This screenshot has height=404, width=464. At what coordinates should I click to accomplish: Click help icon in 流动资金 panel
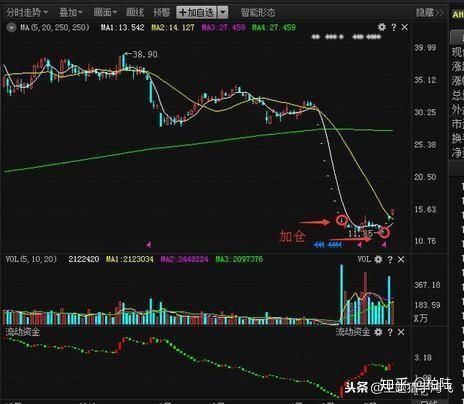tap(390, 332)
